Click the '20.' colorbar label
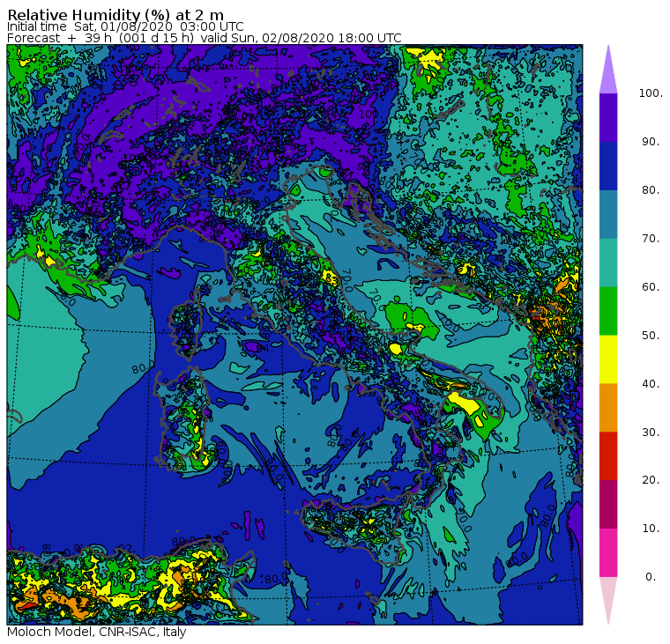This screenshot has width=670, height=644. pos(651,480)
